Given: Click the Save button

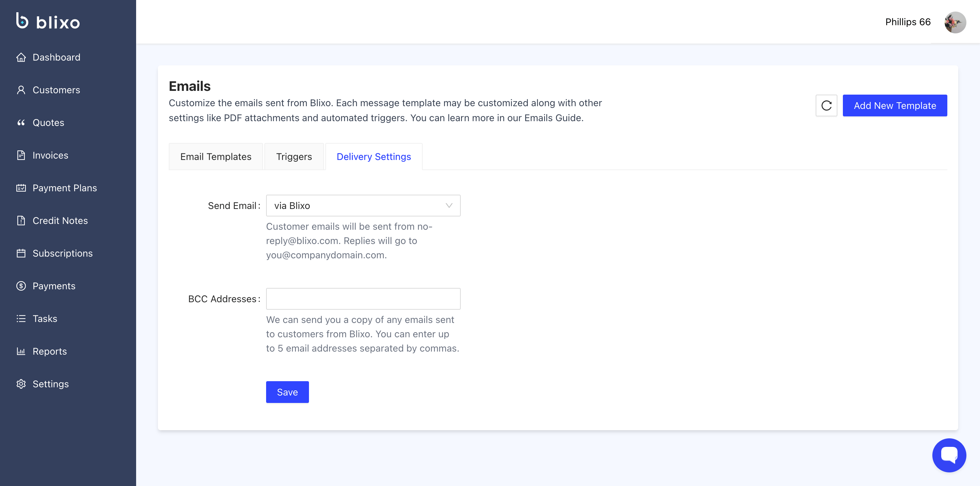Looking at the screenshot, I should [287, 392].
